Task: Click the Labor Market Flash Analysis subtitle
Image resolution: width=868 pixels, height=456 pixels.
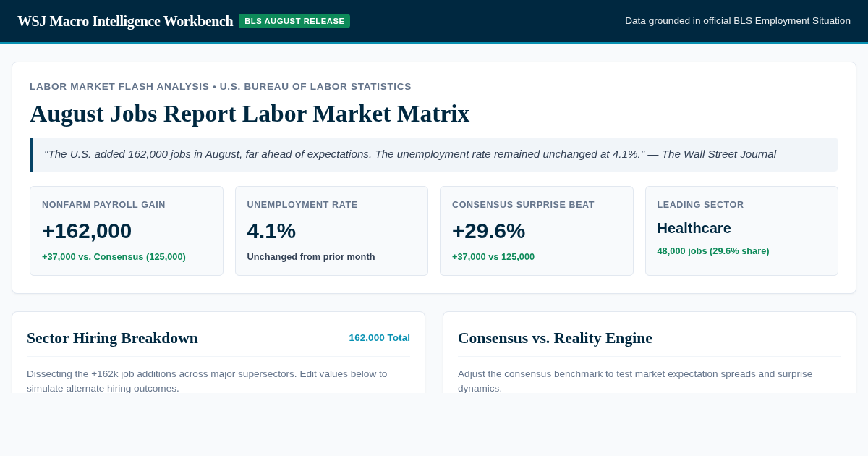Action: pos(221,86)
